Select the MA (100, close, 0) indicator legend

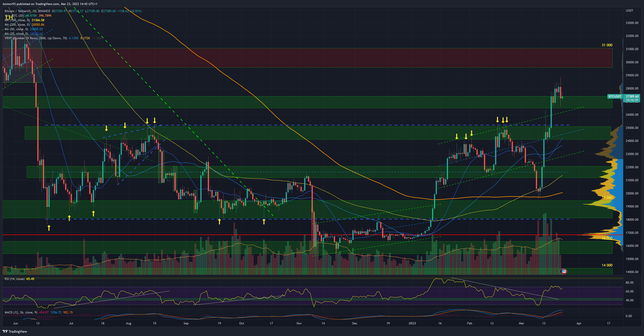pyautogui.click(x=17, y=20)
